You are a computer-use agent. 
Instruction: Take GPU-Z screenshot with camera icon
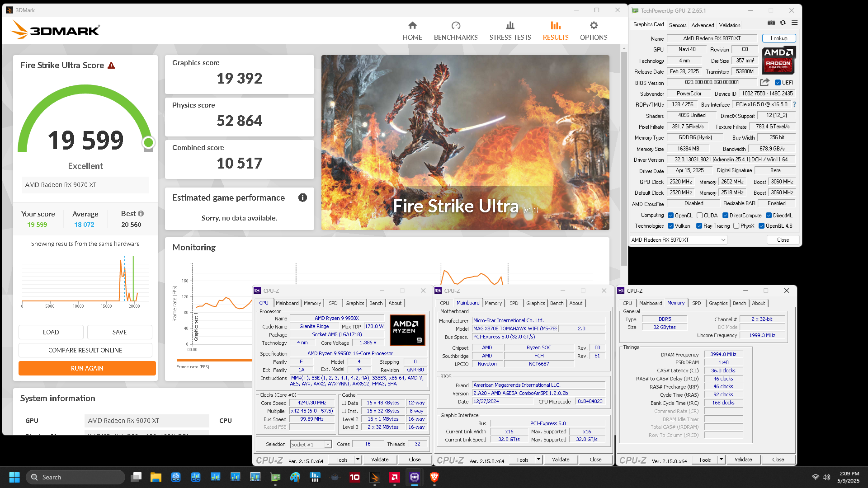click(771, 23)
